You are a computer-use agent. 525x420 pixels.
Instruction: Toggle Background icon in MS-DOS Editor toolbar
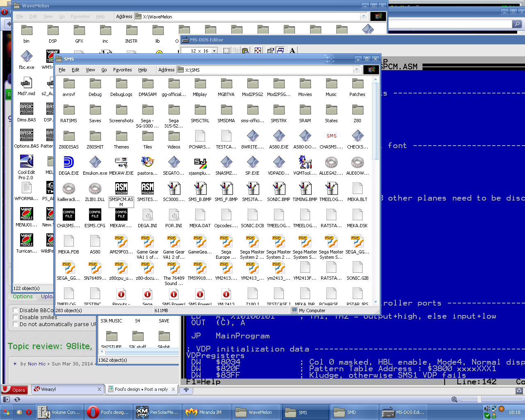click(281, 51)
